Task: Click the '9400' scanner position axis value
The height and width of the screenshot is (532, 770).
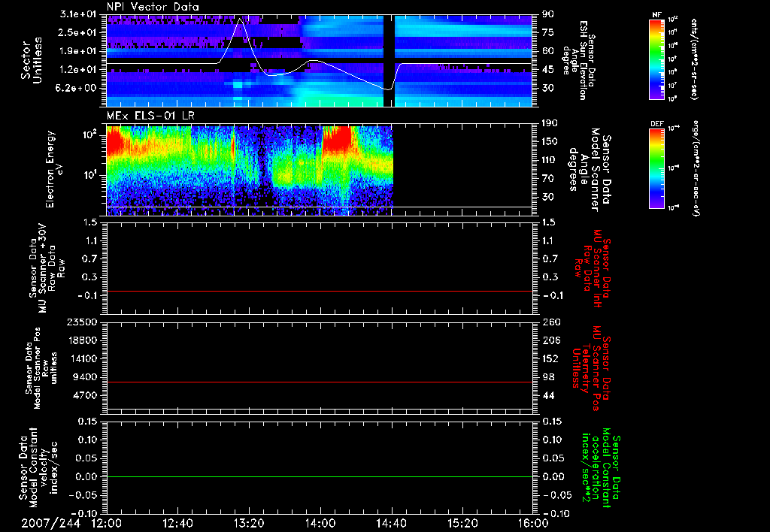Action: (86, 377)
